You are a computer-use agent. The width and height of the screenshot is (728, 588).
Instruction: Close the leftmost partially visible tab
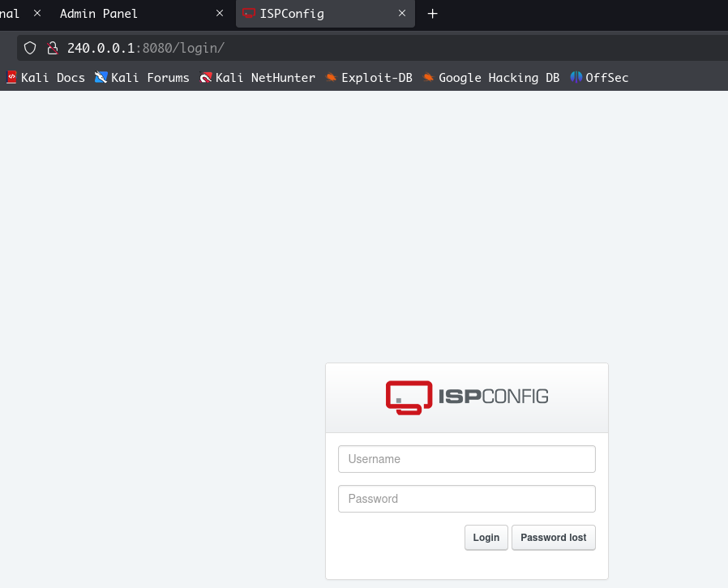[x=37, y=14]
